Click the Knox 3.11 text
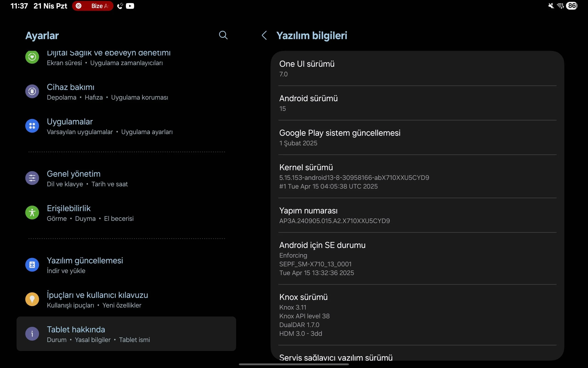Viewport: 588px width, 368px height. (293, 308)
